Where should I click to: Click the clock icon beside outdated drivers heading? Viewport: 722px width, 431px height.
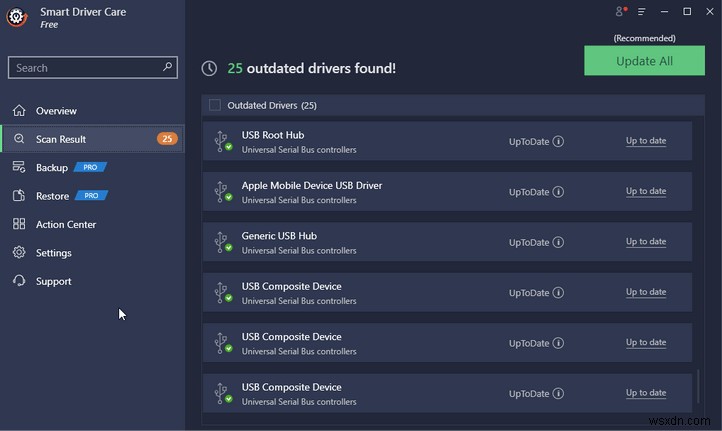click(209, 68)
